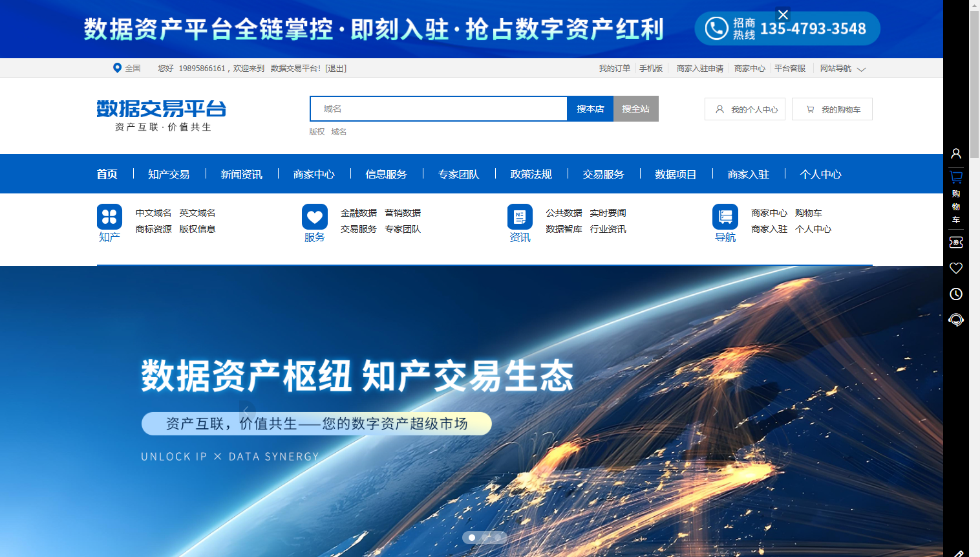The width and height of the screenshot is (980, 557).
Task: Open 金融数据 link
Action: click(x=359, y=213)
